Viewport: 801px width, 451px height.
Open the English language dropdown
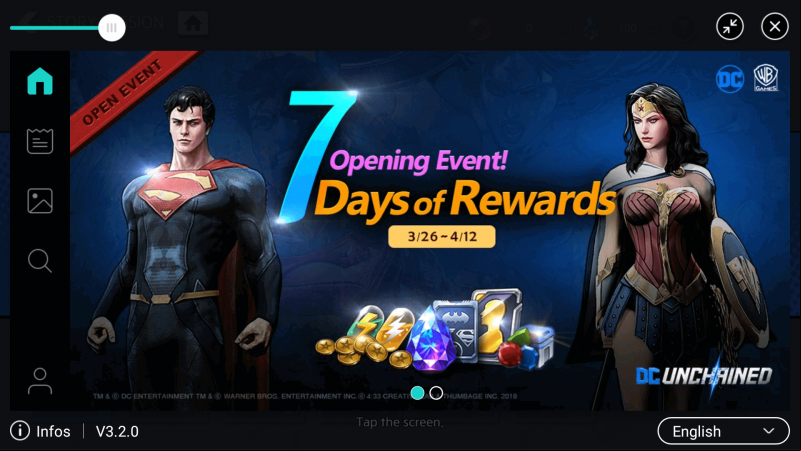(723, 431)
